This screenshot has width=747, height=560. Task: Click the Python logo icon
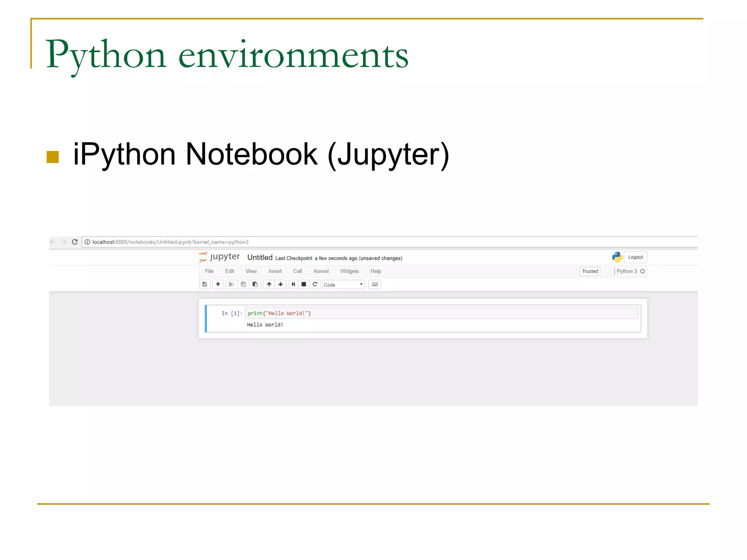pyautogui.click(x=617, y=257)
